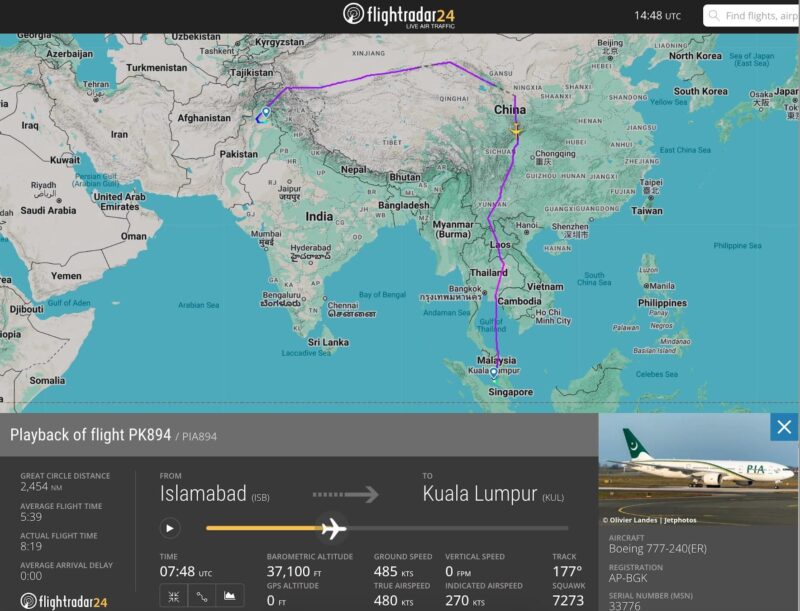Viewport: 800px width, 611px height.
Task: Close the flight playback panel
Action: [784, 427]
